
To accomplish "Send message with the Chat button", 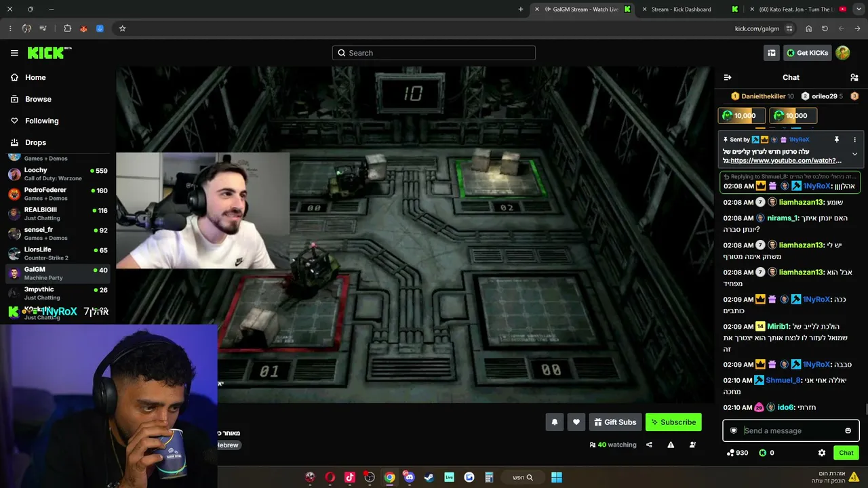I will 846,453.
